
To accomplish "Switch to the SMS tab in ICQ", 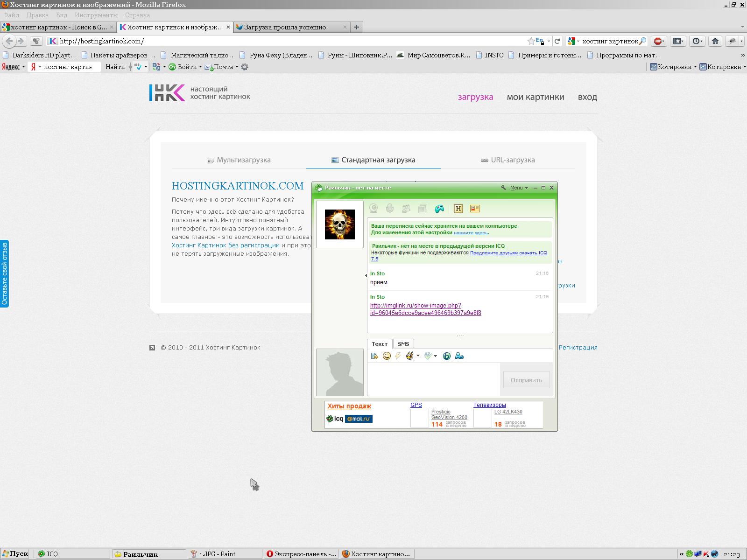I will click(403, 344).
